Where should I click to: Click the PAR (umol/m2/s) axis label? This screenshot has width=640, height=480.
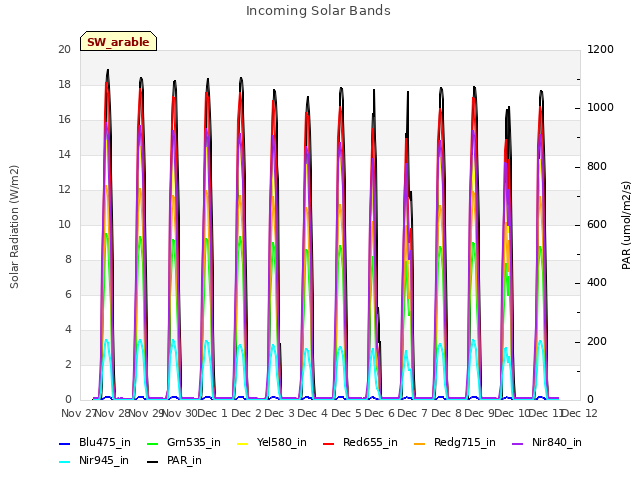point(626,225)
